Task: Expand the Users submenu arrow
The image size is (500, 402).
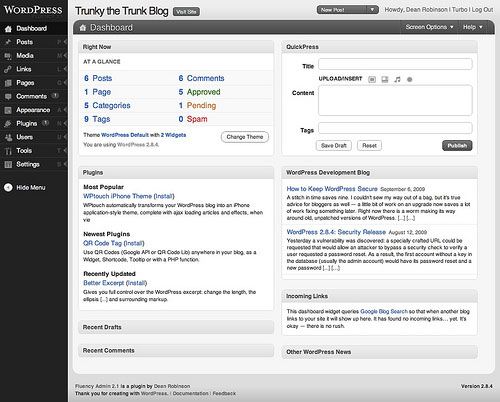Action: click(65, 137)
